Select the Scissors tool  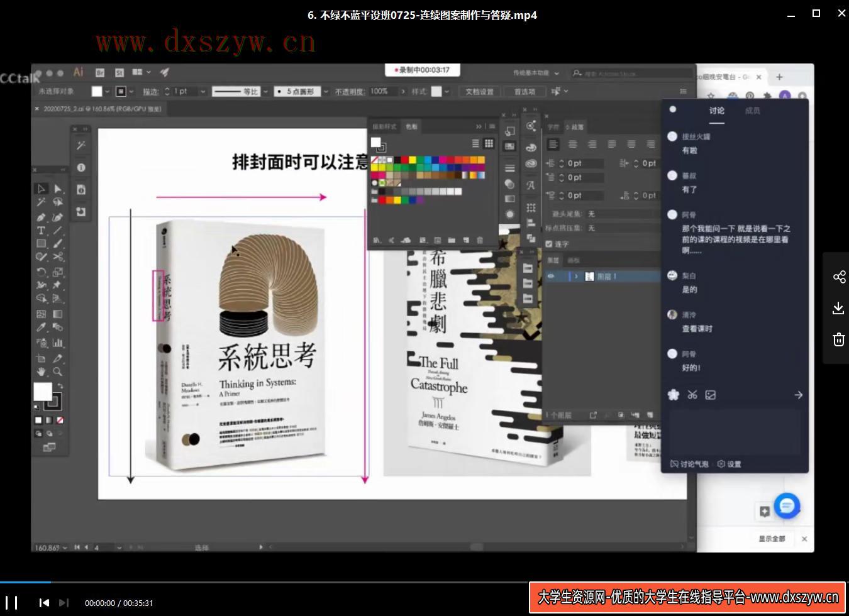[58, 257]
